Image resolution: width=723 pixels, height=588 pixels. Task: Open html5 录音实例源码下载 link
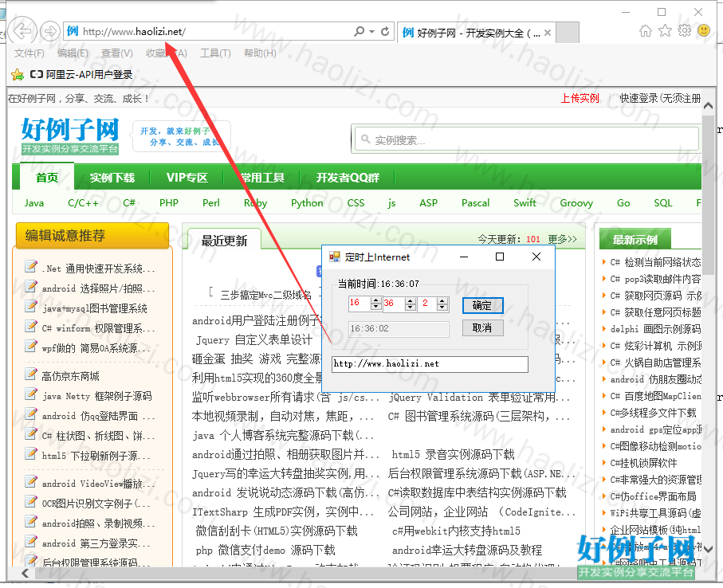point(454,454)
